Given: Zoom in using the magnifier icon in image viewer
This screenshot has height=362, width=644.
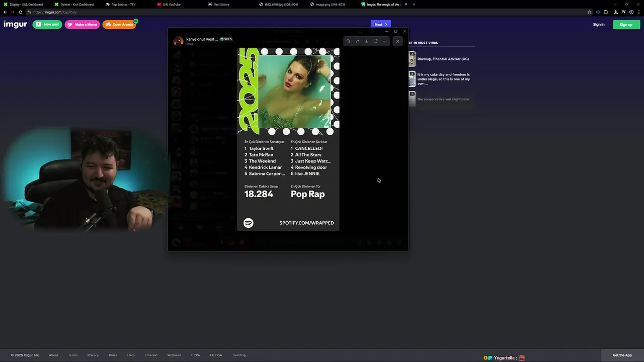Looking at the screenshot, I should point(348,41).
